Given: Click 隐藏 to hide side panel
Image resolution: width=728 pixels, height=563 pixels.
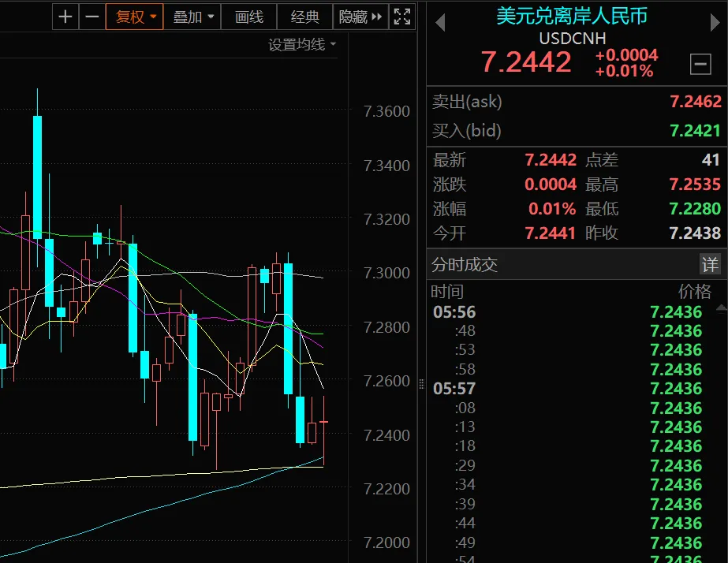Looking at the screenshot, I should [360, 17].
